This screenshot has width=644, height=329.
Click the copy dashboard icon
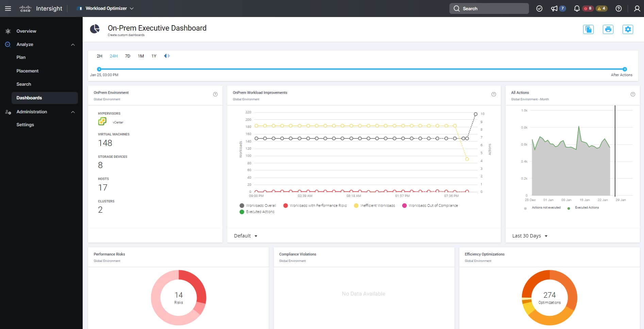pyautogui.click(x=588, y=30)
